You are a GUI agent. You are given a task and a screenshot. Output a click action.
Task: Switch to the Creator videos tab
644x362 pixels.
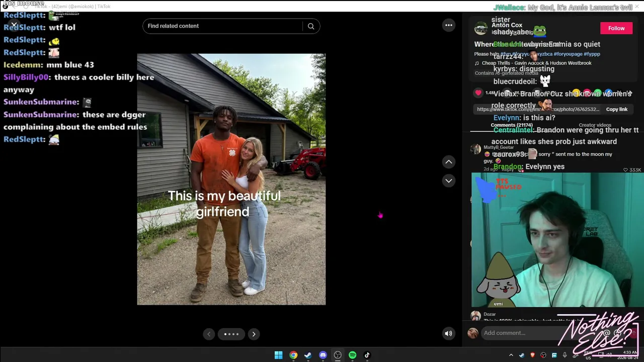[x=595, y=125]
